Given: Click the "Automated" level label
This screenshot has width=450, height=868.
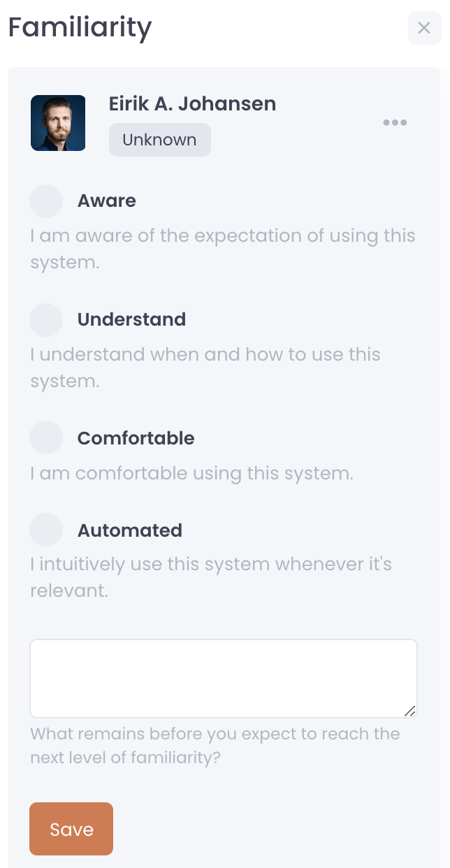Looking at the screenshot, I should [x=130, y=530].
